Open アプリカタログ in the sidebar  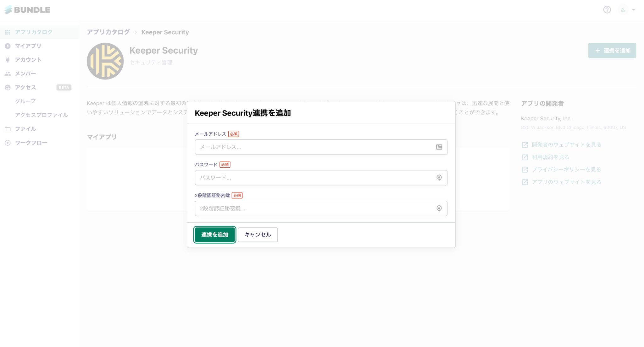[x=40, y=32]
